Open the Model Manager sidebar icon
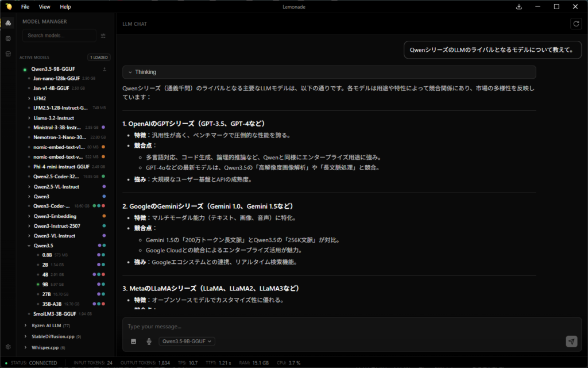The height and width of the screenshot is (368, 588). (x=8, y=22)
